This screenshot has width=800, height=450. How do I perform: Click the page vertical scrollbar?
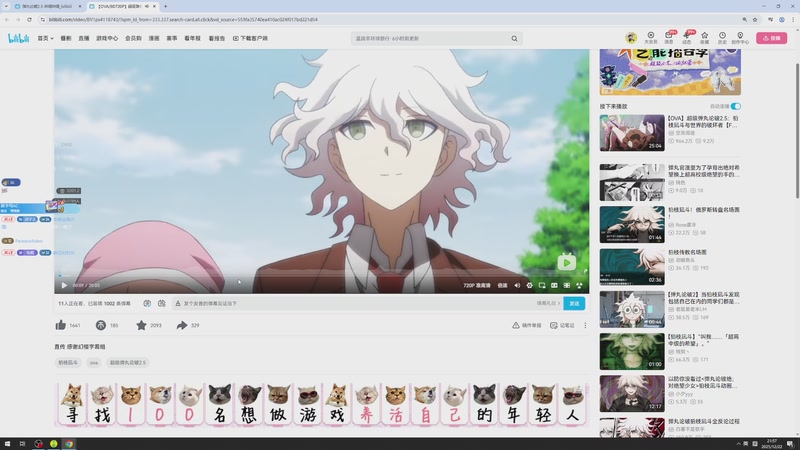coord(796,131)
